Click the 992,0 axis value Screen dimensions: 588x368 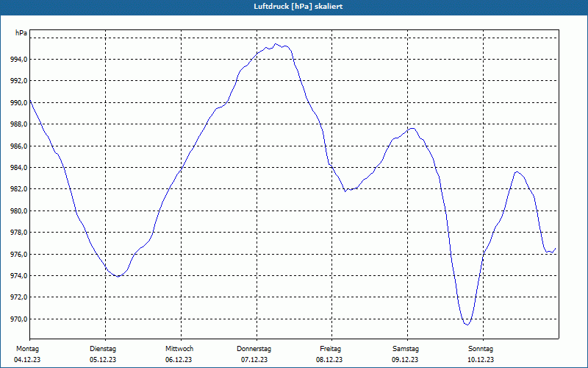pos(18,81)
